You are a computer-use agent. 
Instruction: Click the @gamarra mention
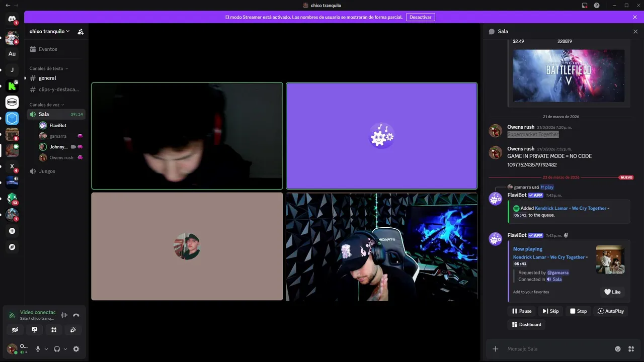coord(558,273)
